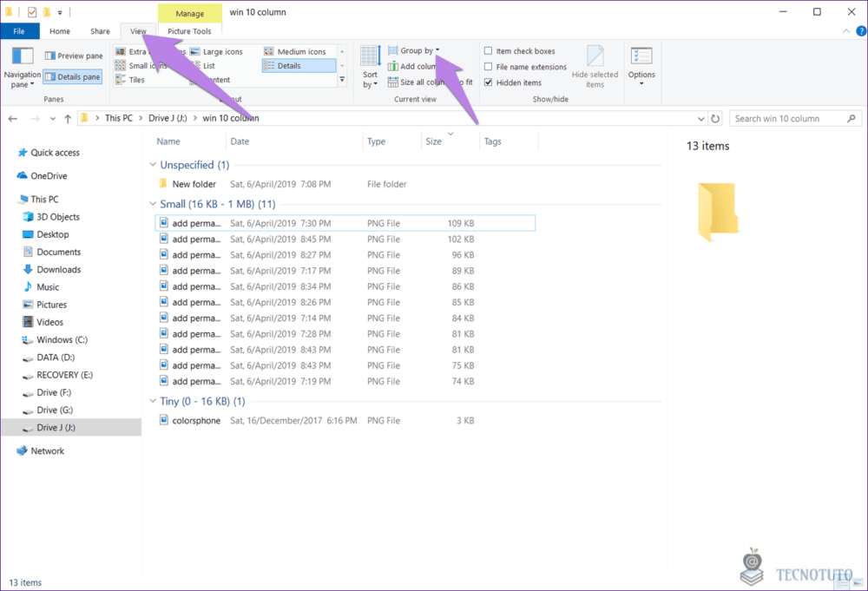868x591 pixels.
Task: Click This PC in the address bar
Action: coord(119,118)
